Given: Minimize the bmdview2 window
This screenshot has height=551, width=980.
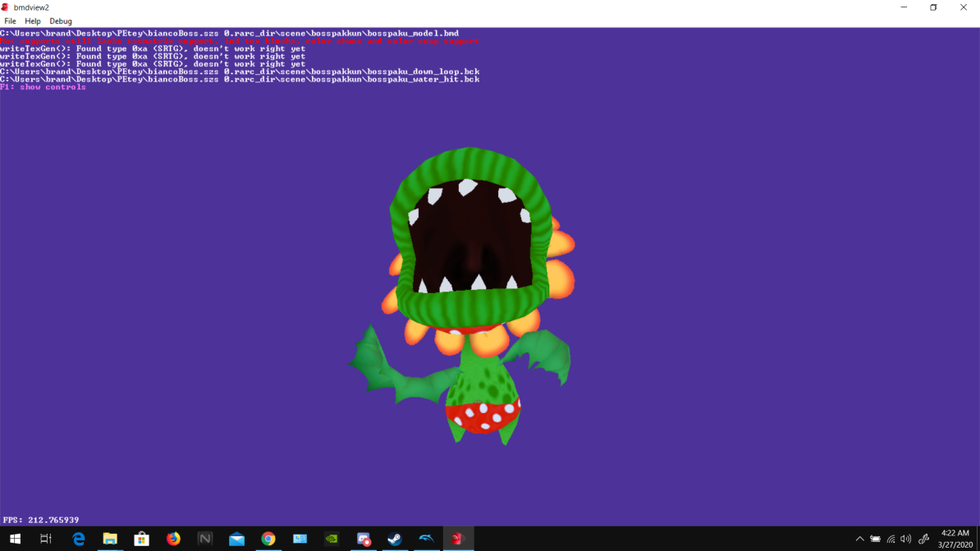Looking at the screenshot, I should point(904,7).
